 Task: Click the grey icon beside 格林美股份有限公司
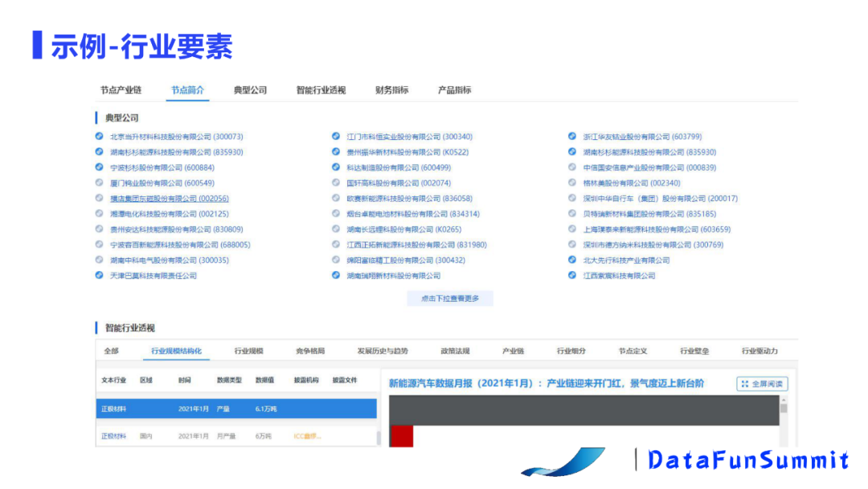(x=572, y=183)
